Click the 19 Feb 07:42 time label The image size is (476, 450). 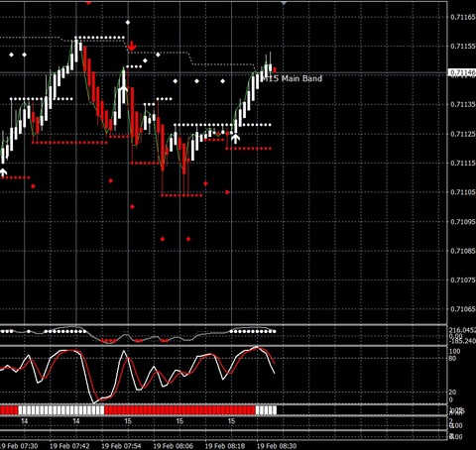pos(69,446)
